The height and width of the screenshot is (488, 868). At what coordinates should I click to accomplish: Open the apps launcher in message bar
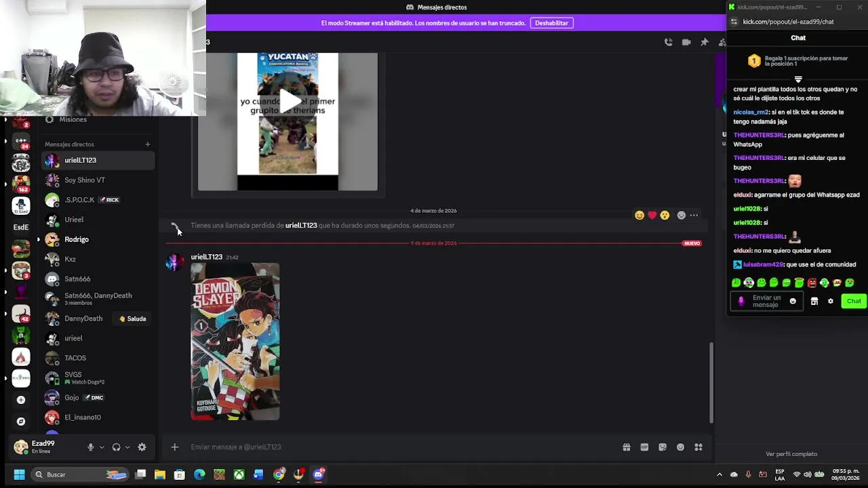(x=698, y=447)
